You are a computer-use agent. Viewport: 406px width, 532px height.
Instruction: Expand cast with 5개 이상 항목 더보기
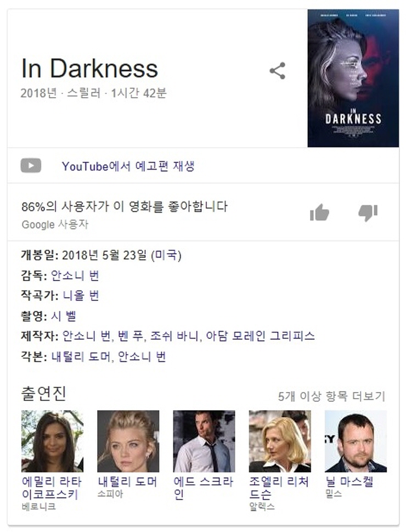click(332, 396)
